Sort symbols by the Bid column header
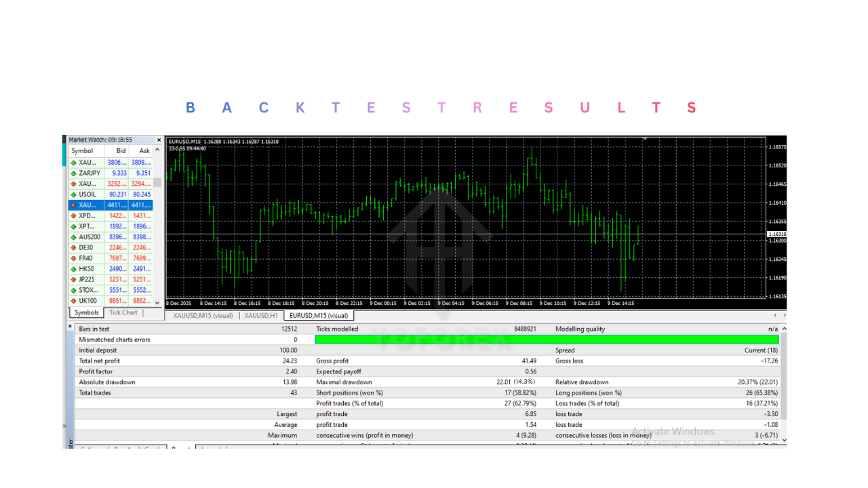The width and height of the screenshot is (868, 488). pyautogui.click(x=120, y=150)
